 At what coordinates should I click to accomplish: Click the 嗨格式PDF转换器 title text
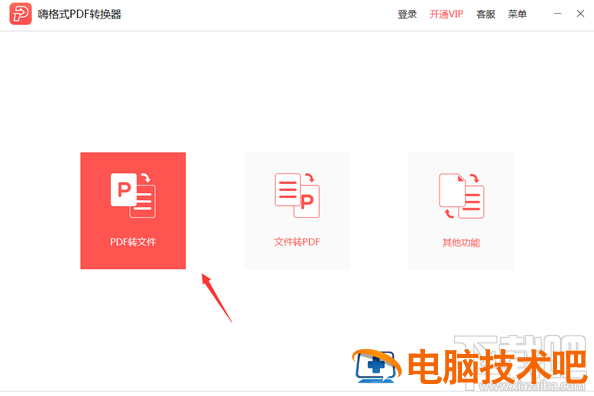pos(80,14)
